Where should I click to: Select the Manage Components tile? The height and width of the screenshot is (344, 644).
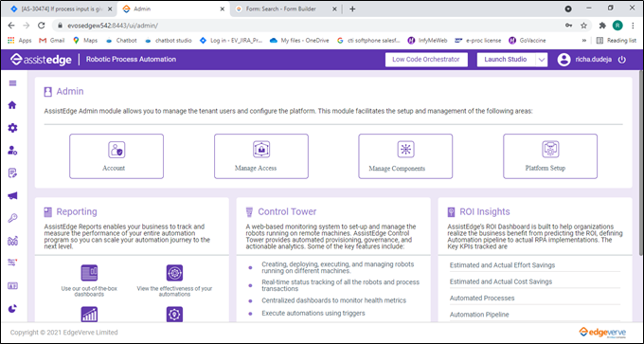(405, 156)
